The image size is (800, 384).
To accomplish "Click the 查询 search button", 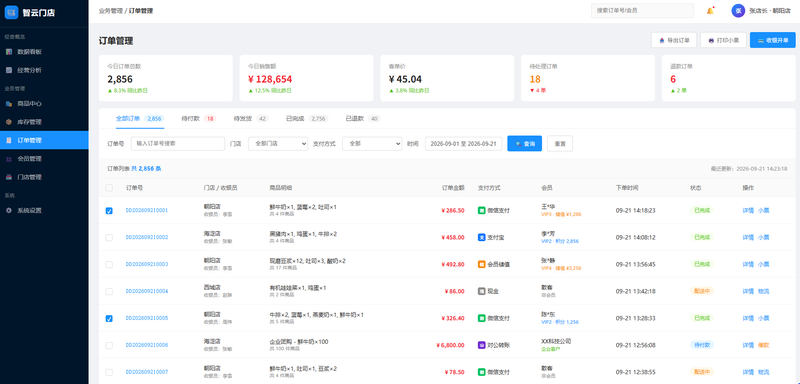I will (x=524, y=144).
